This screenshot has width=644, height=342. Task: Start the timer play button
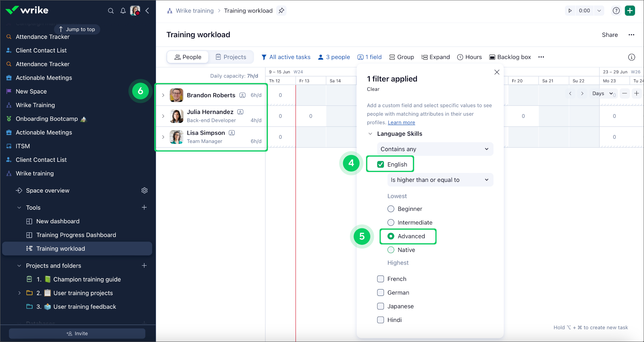(x=570, y=11)
